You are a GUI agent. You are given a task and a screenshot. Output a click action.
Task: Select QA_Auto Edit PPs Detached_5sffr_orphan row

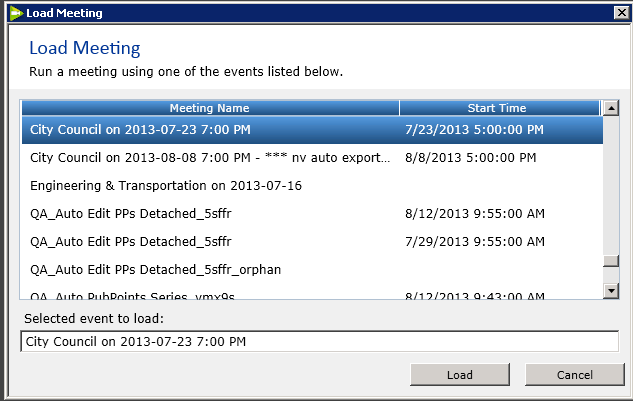point(312,269)
